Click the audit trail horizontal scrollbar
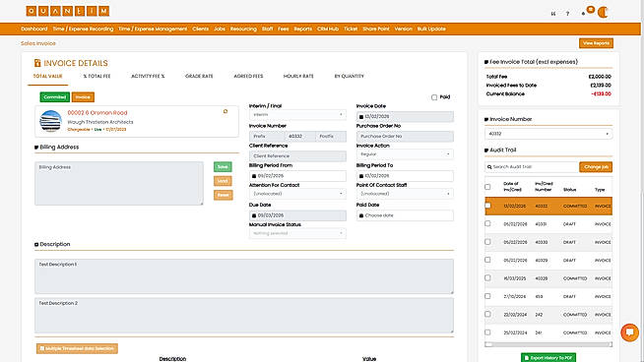The image size is (644, 362). [548, 344]
